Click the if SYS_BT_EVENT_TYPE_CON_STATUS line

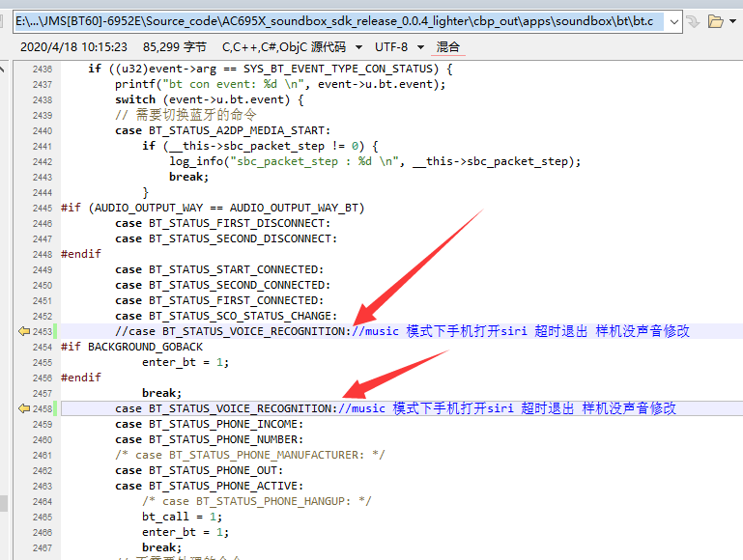pos(271,69)
